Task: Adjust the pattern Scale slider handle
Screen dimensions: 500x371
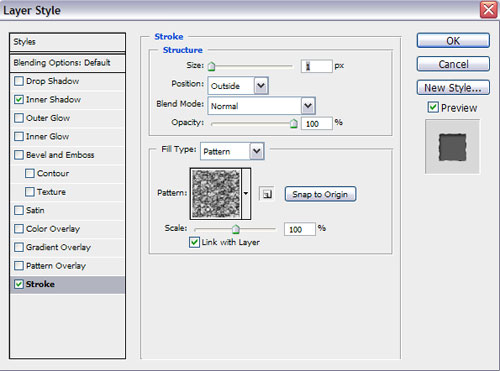Action: pyautogui.click(x=236, y=229)
